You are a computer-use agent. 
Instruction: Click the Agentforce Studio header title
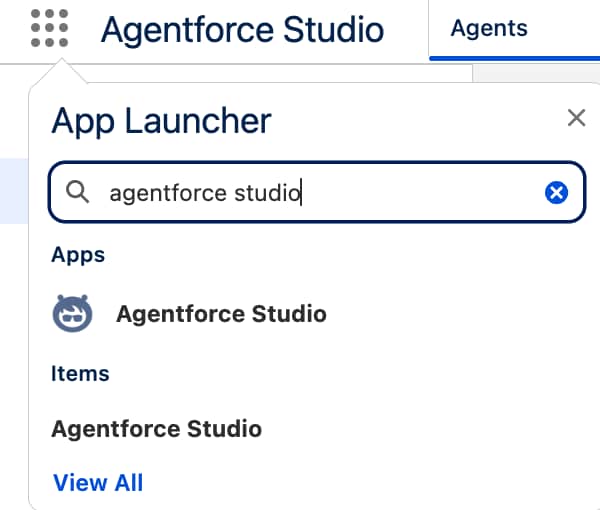[x=243, y=29]
